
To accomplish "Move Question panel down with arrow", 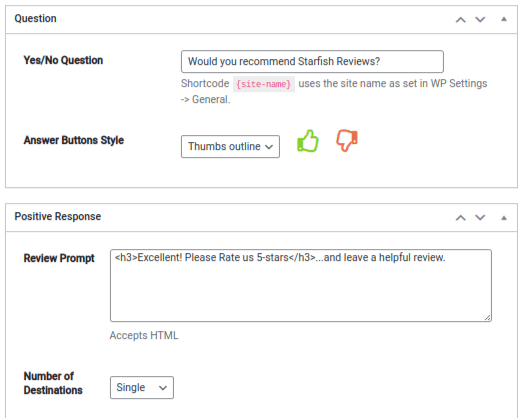I will (x=480, y=20).
